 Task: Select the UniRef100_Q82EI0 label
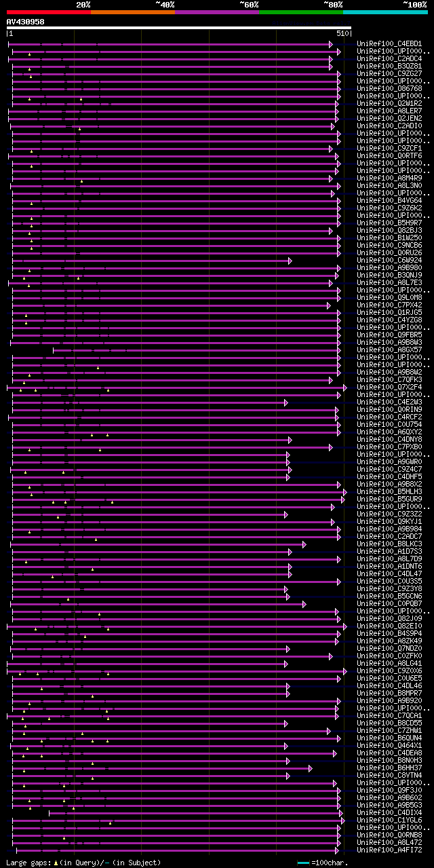389,626
